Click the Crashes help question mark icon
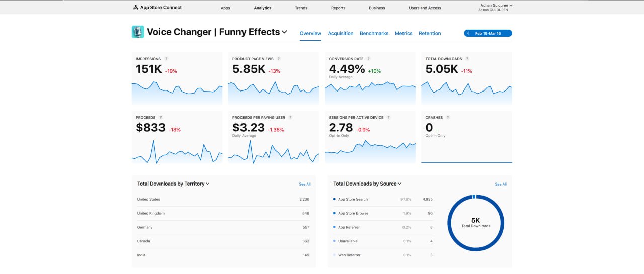The height and width of the screenshot is (274, 644). (x=448, y=117)
